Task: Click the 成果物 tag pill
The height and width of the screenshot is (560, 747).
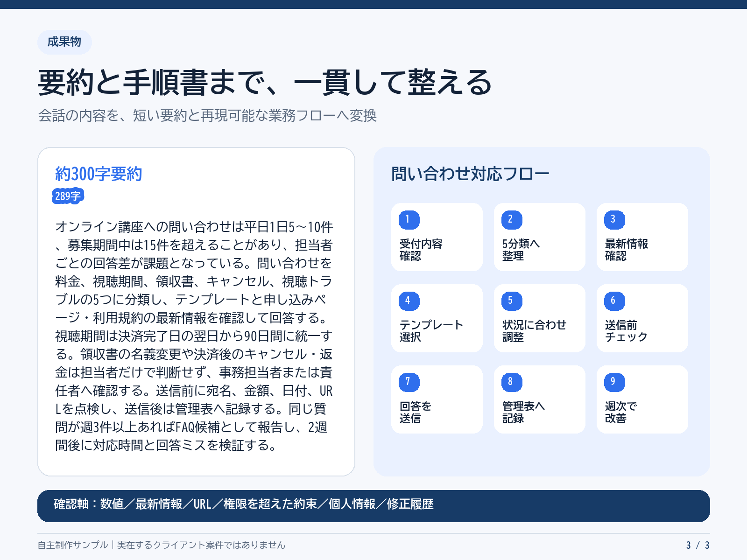Action: (64, 42)
